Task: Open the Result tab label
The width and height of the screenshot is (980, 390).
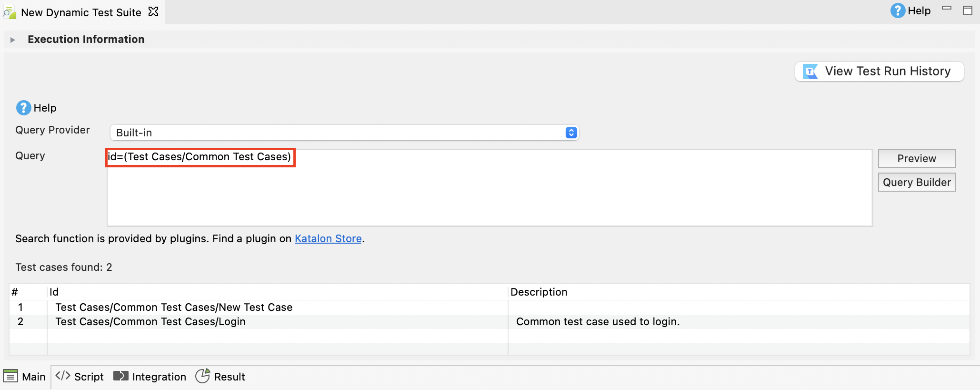Action: pos(230,377)
